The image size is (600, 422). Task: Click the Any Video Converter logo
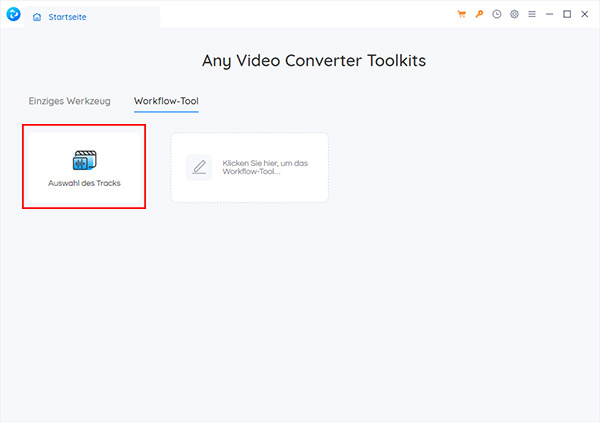click(x=13, y=14)
